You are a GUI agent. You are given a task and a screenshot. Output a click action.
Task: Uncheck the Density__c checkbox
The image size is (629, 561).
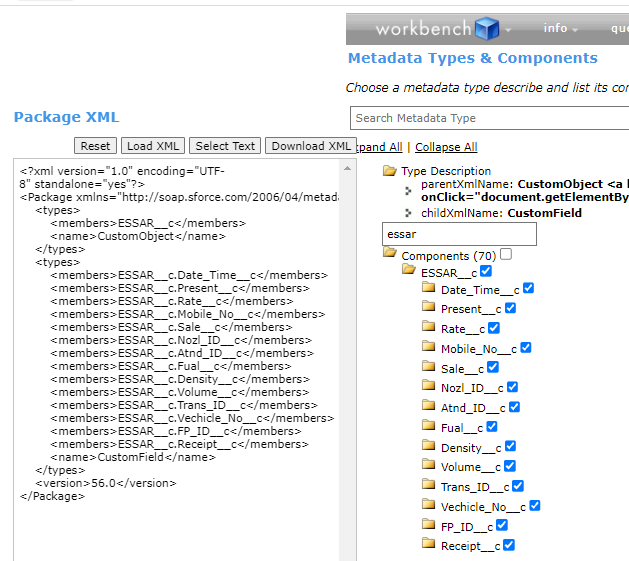point(510,446)
